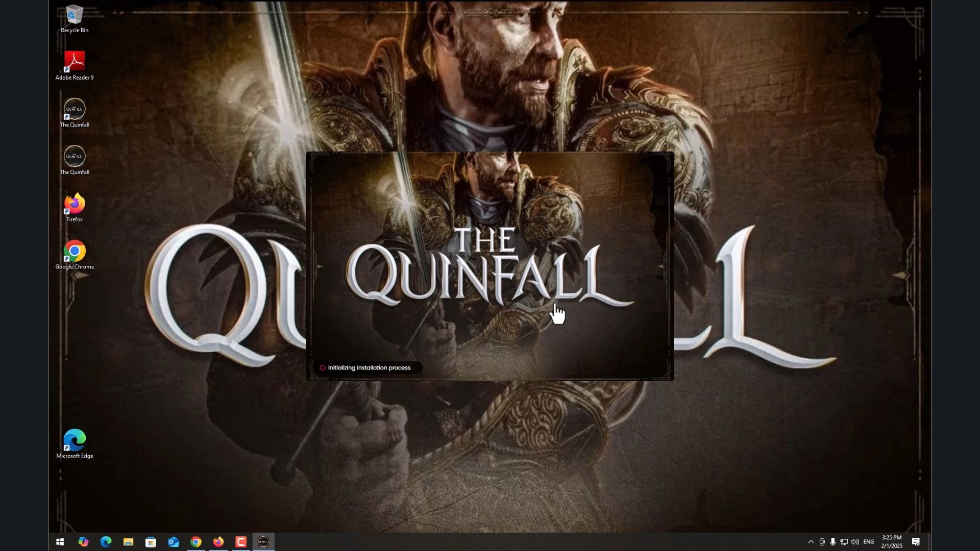The height and width of the screenshot is (551, 980).
Task: Open the Windows Start menu
Action: click(x=60, y=542)
